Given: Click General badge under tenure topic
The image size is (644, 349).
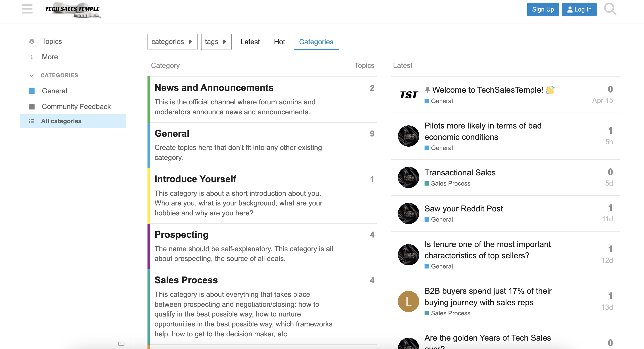Looking at the screenshot, I should (439, 266).
